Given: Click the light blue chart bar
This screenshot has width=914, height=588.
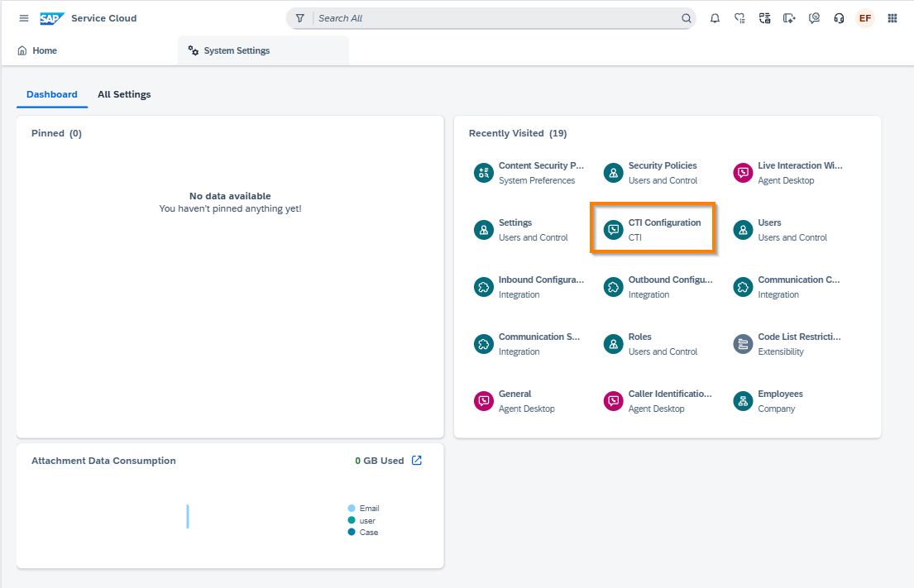Looking at the screenshot, I should coord(188,516).
